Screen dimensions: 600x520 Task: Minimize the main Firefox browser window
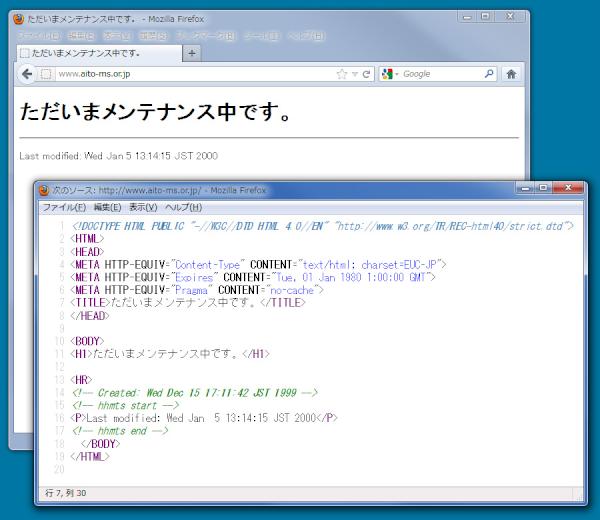click(x=467, y=17)
